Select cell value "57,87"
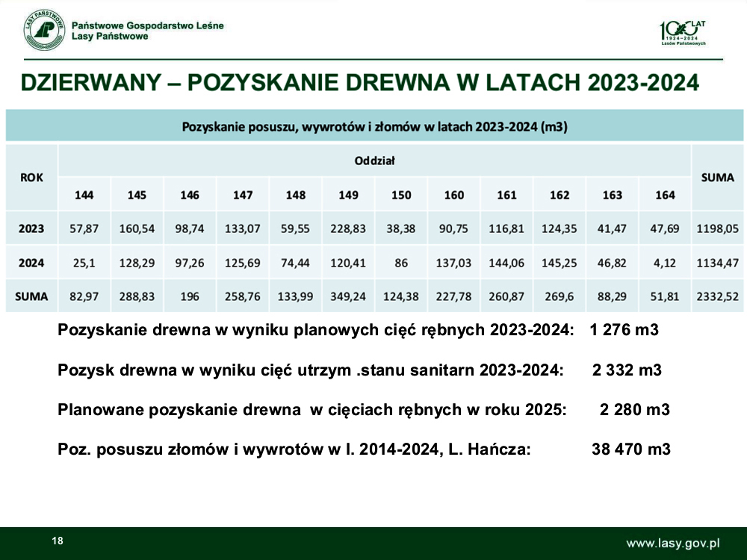The width and height of the screenshot is (747, 560). (84, 229)
